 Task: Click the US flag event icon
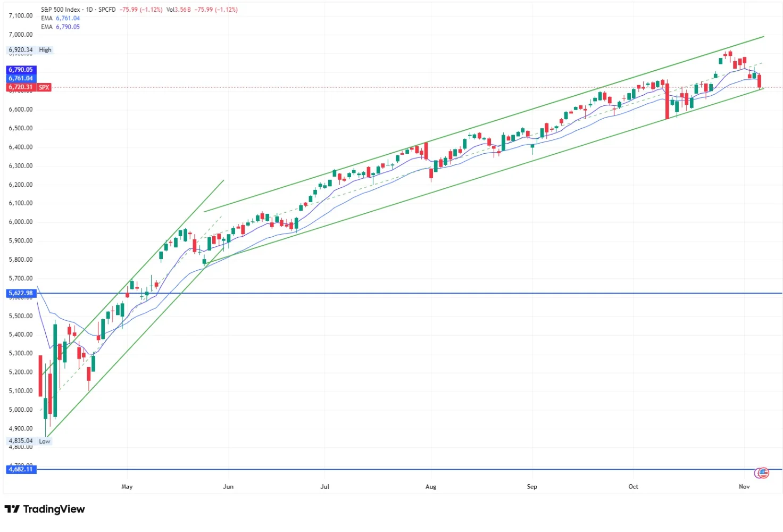pos(762,472)
